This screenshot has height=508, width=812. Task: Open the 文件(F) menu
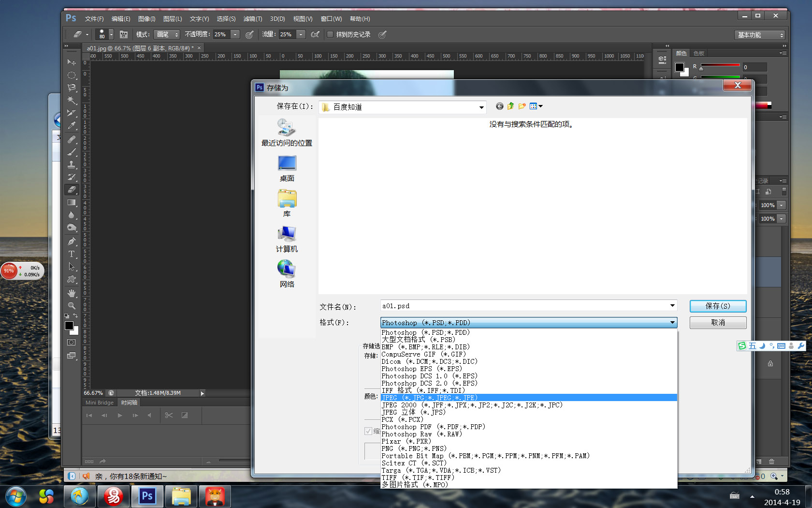(x=94, y=19)
